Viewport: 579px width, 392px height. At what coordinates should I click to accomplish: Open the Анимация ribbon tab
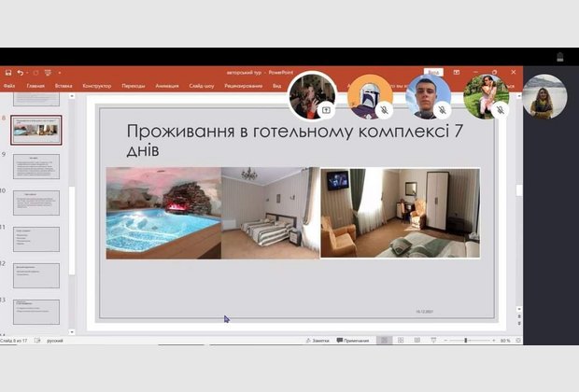(x=166, y=85)
